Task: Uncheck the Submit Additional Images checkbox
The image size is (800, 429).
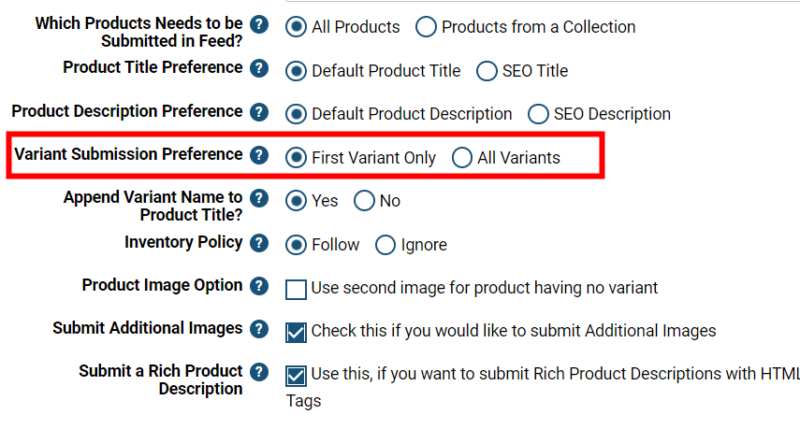Action: 296,331
